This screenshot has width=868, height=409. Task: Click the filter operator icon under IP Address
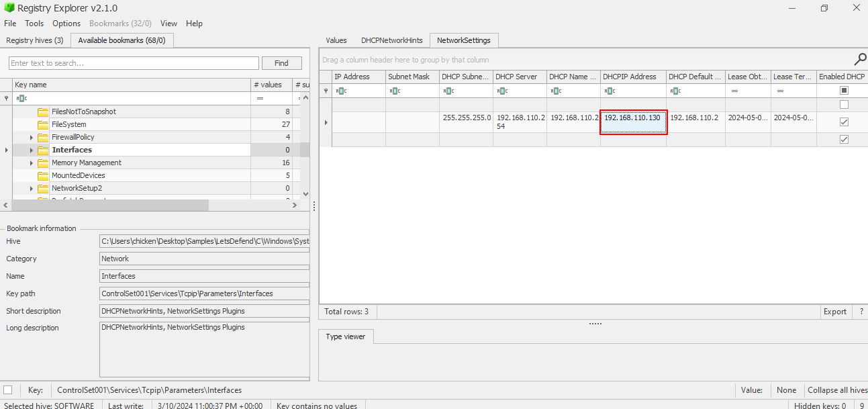[x=340, y=91]
